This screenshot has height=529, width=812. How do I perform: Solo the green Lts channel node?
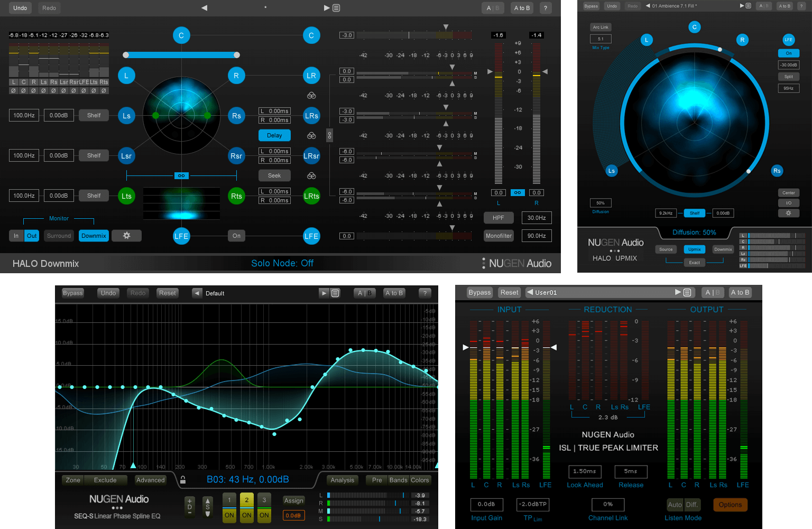[126, 196]
